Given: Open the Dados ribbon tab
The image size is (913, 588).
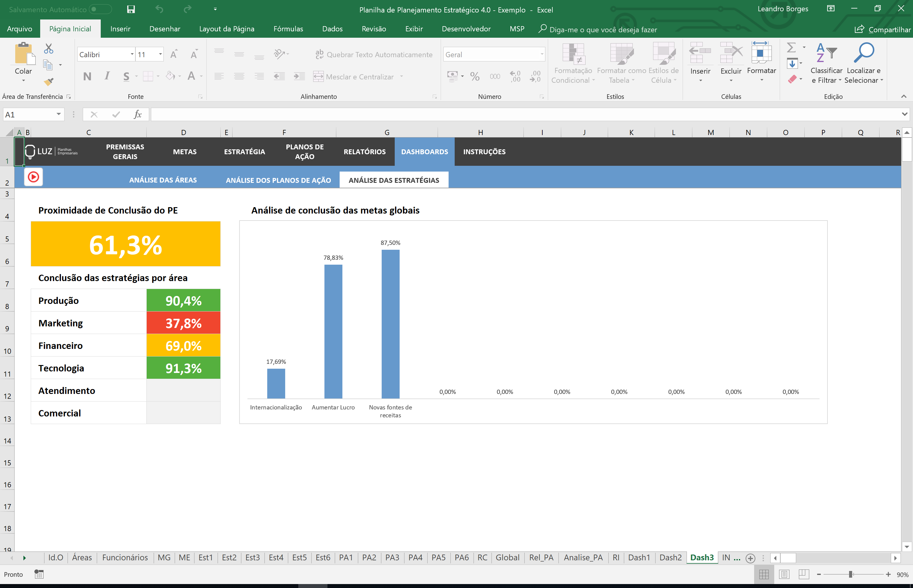Looking at the screenshot, I should pos(332,29).
